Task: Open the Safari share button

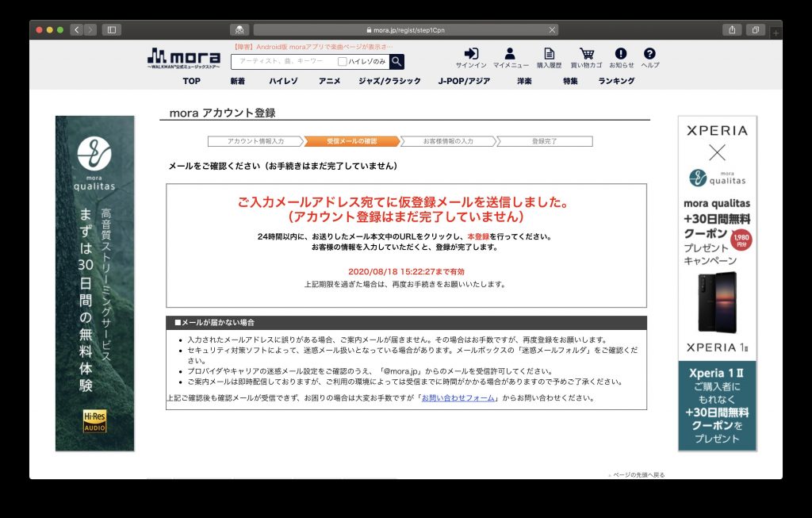Action: pos(732,30)
